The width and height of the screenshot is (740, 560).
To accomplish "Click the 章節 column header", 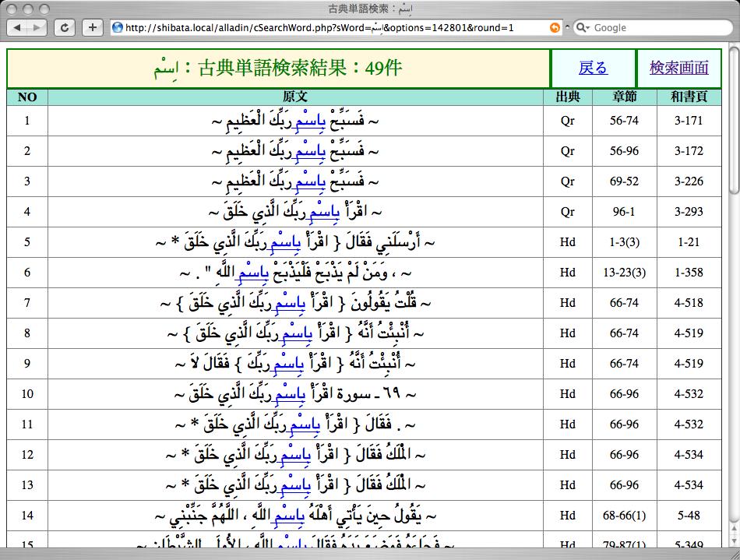I will [625, 97].
